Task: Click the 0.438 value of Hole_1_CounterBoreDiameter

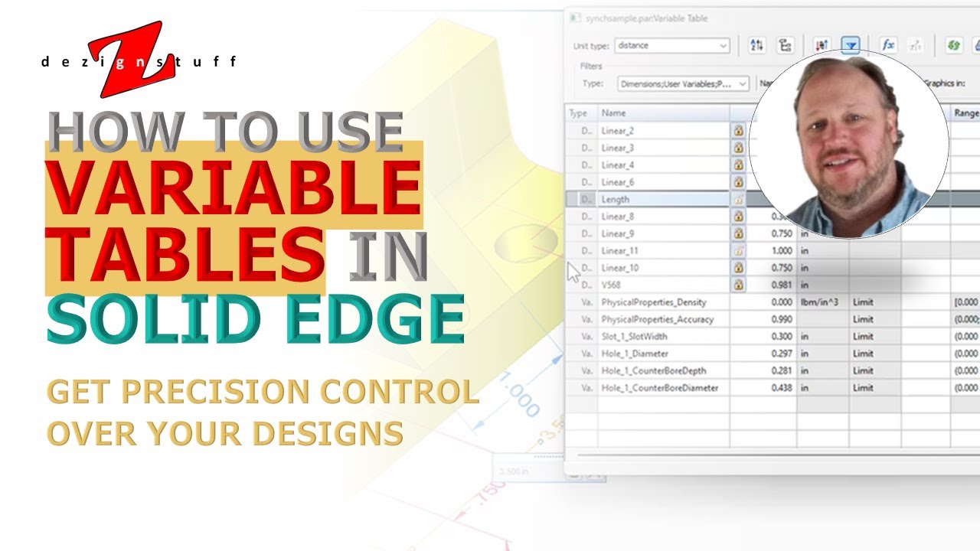Action: (x=780, y=388)
